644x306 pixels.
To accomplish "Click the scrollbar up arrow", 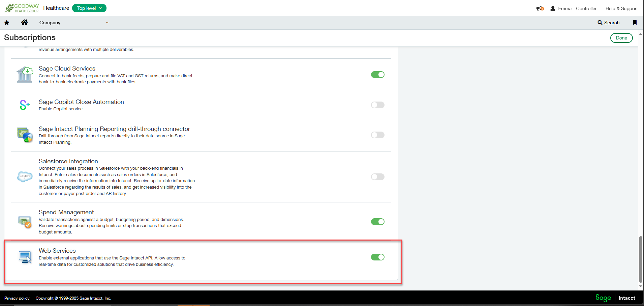I will [x=641, y=34].
